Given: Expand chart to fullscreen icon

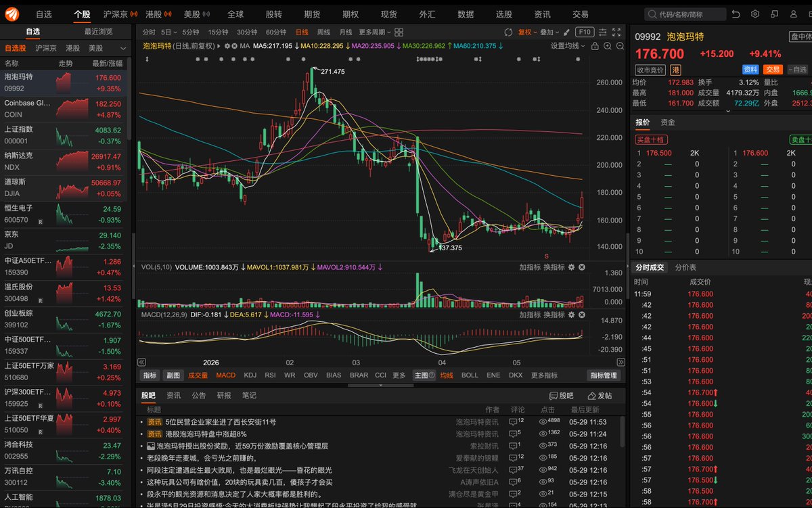Looking at the screenshot, I should (616, 32).
